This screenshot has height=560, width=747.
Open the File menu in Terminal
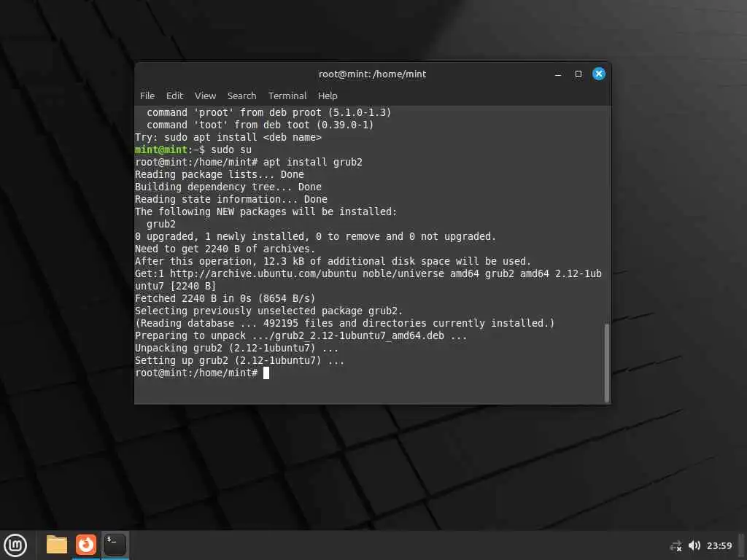[x=147, y=96]
